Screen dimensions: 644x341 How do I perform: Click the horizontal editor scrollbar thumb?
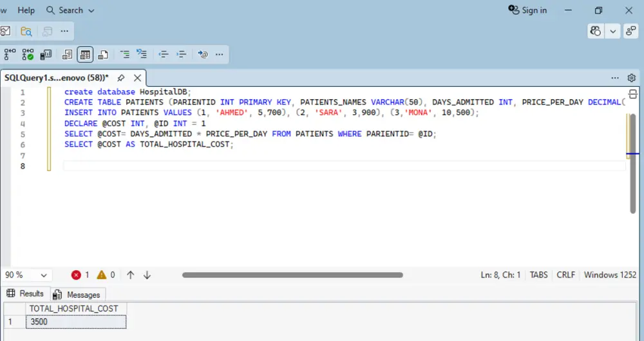292,275
